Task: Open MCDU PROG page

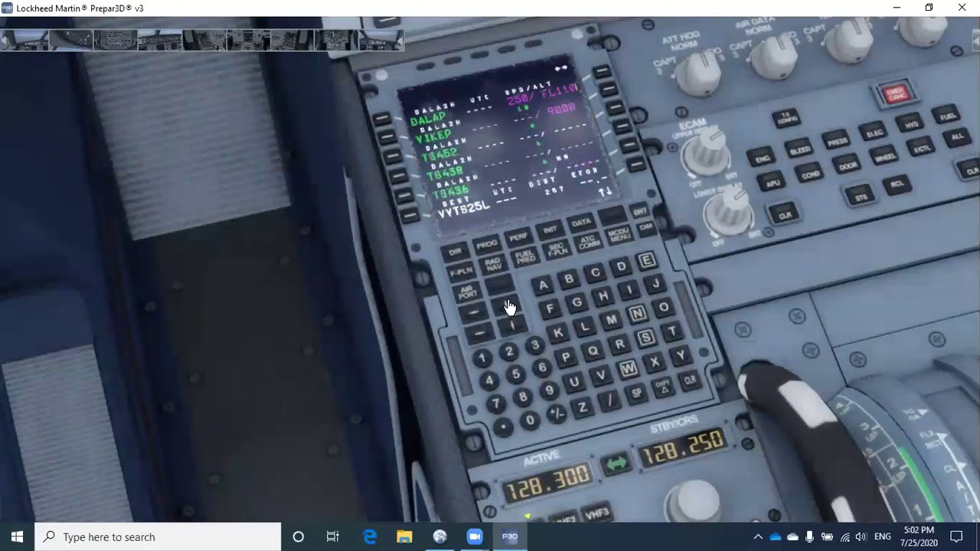Action: tap(487, 245)
